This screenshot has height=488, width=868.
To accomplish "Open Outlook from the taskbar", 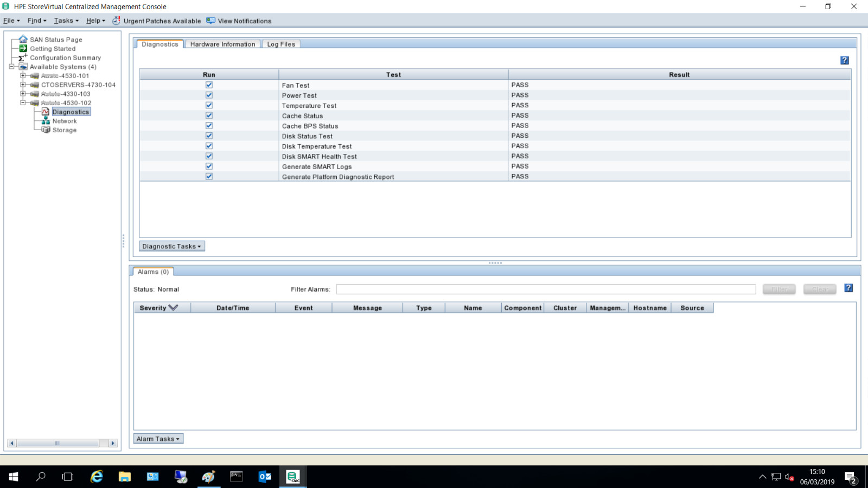I will pyautogui.click(x=265, y=477).
